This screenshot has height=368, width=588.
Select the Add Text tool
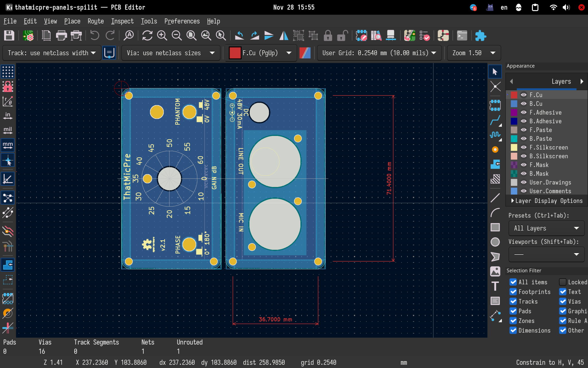[x=495, y=286]
